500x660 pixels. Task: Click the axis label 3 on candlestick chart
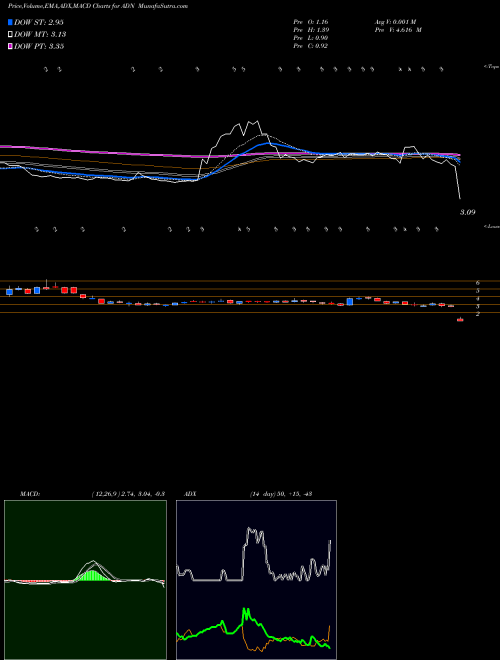478,306
